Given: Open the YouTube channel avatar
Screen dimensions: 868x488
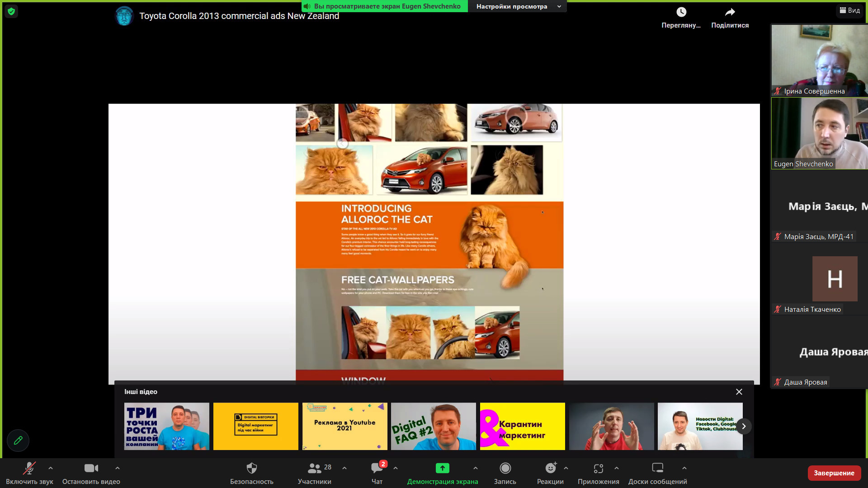Looking at the screenshot, I should [124, 16].
